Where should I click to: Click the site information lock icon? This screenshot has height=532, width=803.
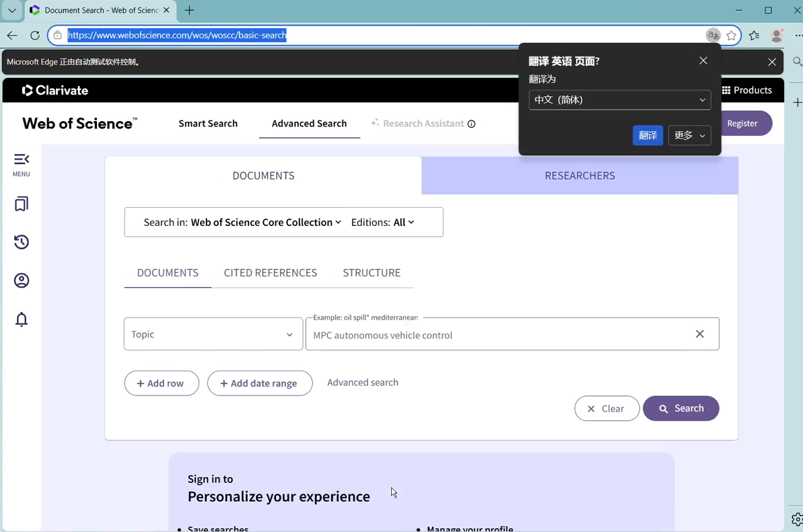[x=57, y=35]
